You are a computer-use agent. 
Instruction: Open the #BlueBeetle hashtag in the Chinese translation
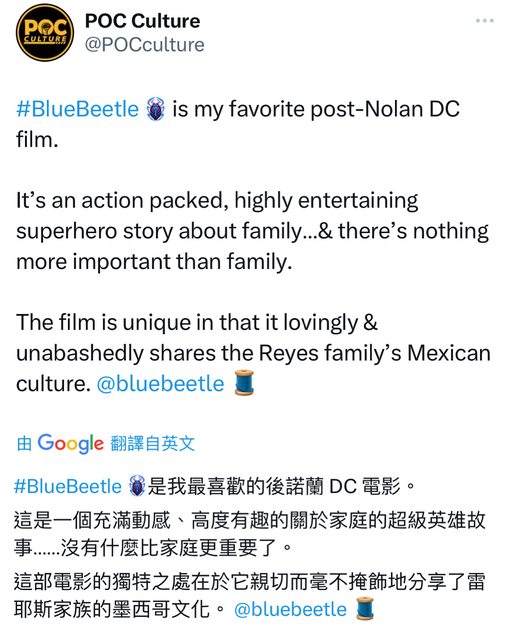pyautogui.click(x=68, y=487)
